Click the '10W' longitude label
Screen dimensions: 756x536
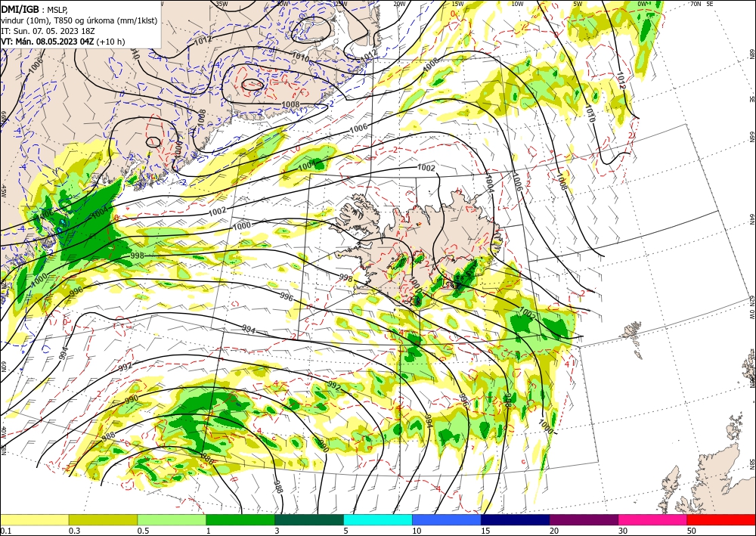(x=517, y=4)
